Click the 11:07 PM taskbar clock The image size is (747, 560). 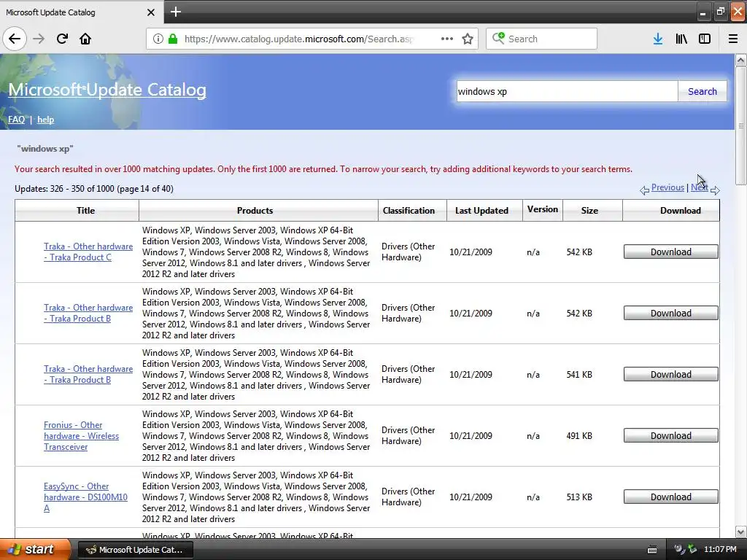click(720, 550)
